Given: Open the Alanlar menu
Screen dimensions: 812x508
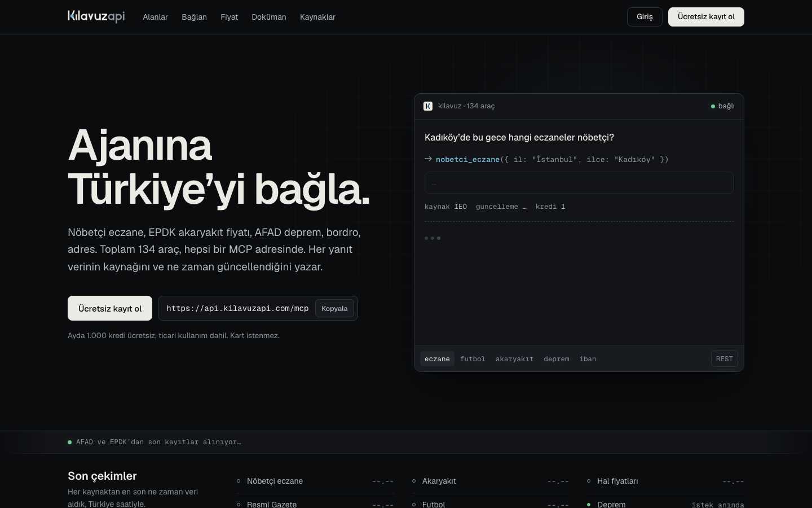Looking at the screenshot, I should (x=155, y=17).
